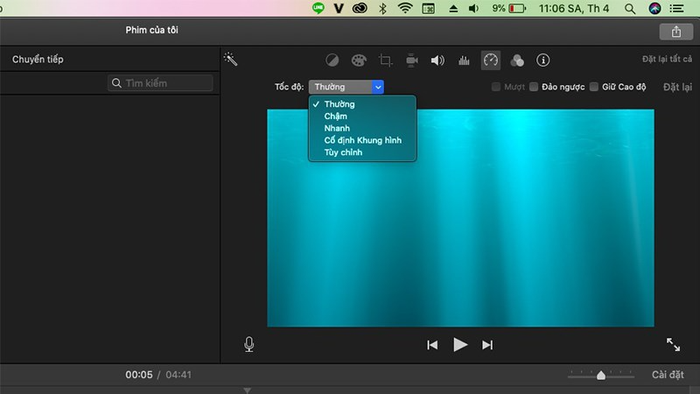Collapse the Tốc độ dropdown arrow
Viewport: 700px width, 394px height.
coord(378,87)
